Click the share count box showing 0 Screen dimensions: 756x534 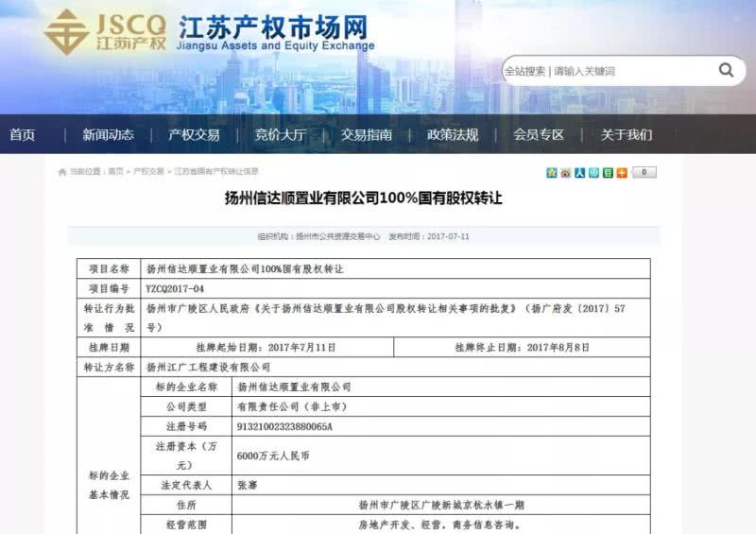pos(644,172)
